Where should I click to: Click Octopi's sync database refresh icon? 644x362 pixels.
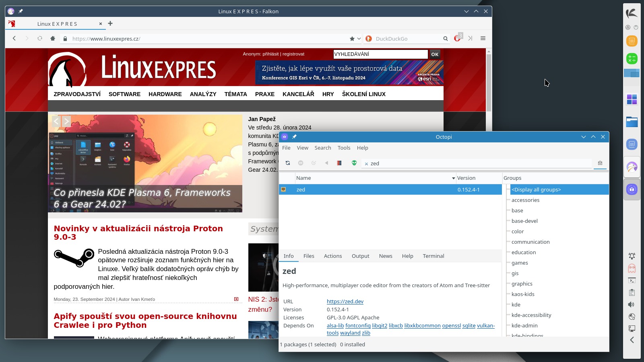pyautogui.click(x=288, y=163)
